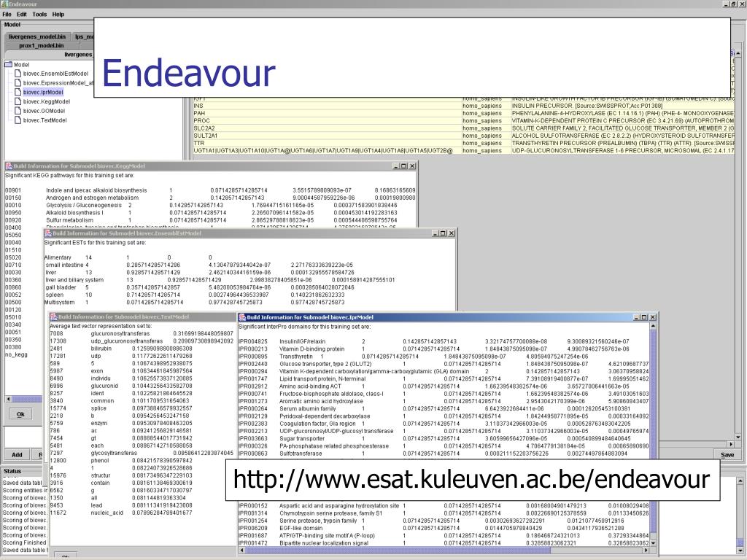
Task: Click the biovec.TextModel document icon
Action: point(18,120)
